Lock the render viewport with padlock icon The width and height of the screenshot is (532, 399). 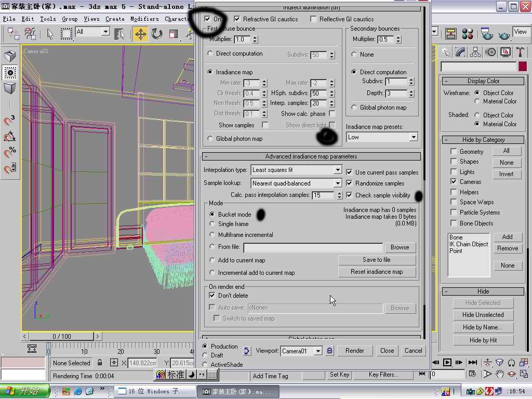(x=329, y=351)
